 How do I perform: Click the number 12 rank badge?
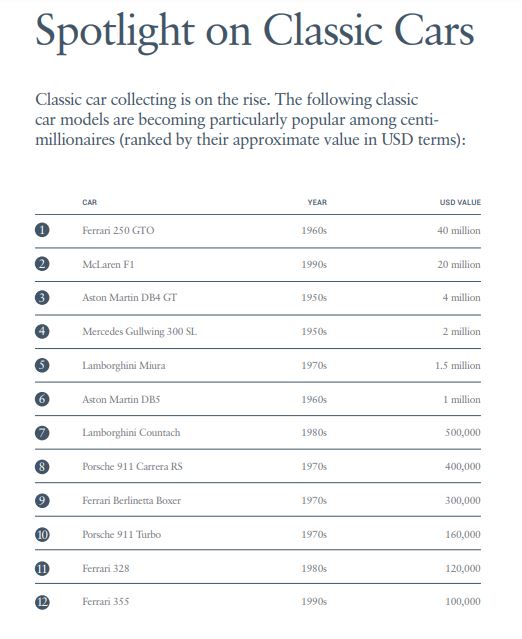pyautogui.click(x=42, y=602)
